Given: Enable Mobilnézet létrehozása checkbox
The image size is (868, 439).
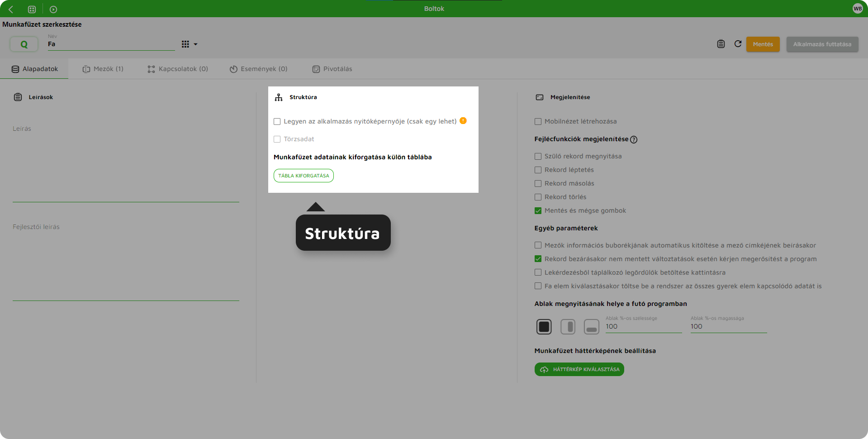Looking at the screenshot, I should point(538,121).
